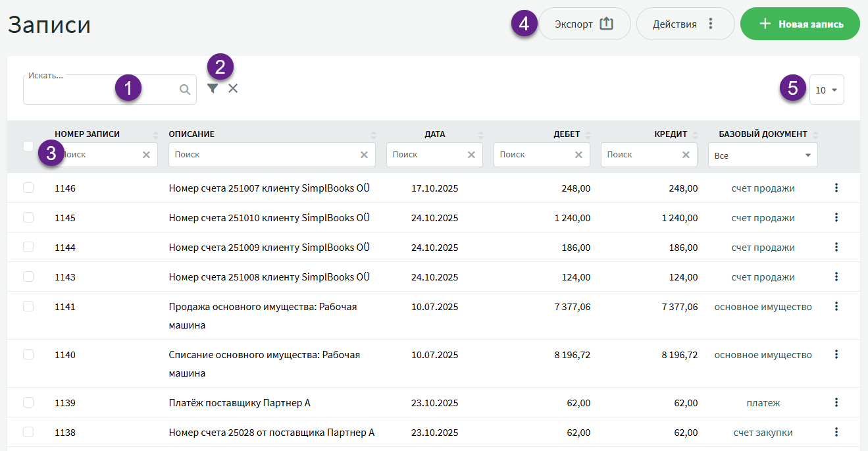Check the row for record 1140
The image size is (868, 451).
28,354
